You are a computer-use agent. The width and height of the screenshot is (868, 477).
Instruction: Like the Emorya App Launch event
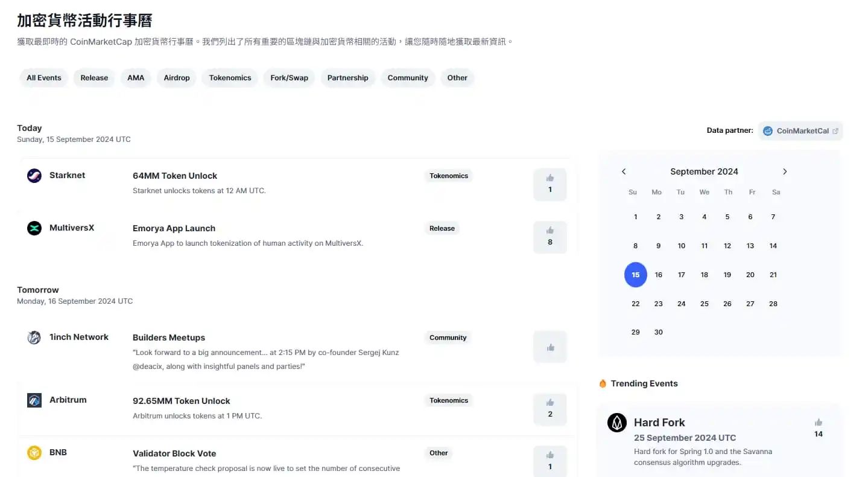pyautogui.click(x=550, y=237)
